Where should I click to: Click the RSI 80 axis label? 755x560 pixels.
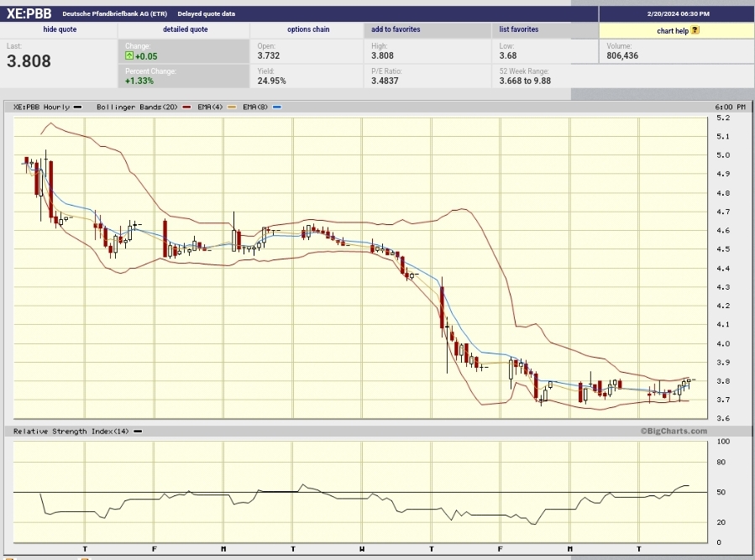tap(721, 463)
